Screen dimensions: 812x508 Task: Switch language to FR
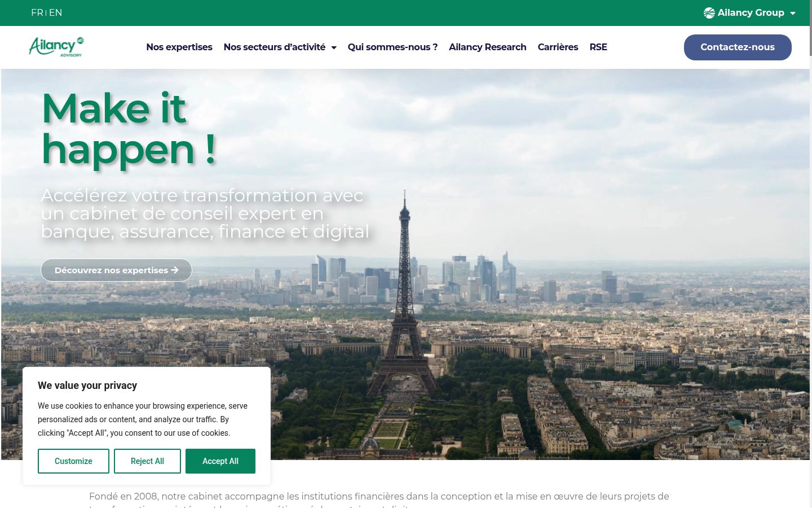(37, 12)
